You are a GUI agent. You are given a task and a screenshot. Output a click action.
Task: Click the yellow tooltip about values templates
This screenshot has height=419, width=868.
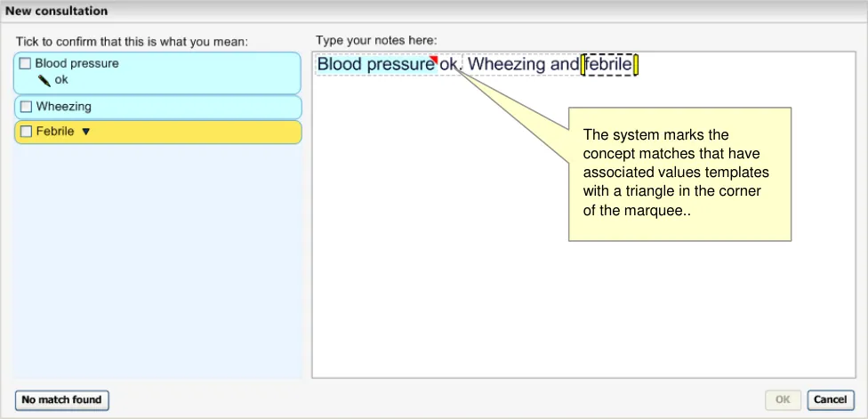coord(679,173)
